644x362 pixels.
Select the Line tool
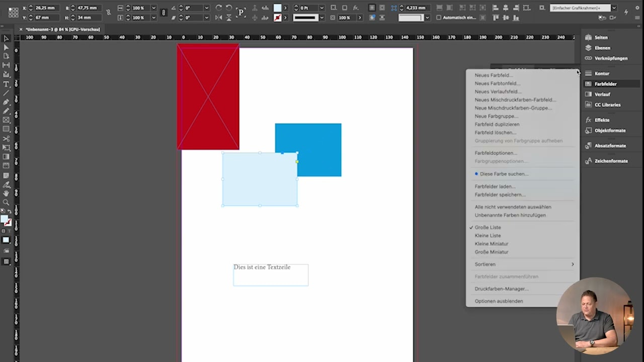pos(6,93)
